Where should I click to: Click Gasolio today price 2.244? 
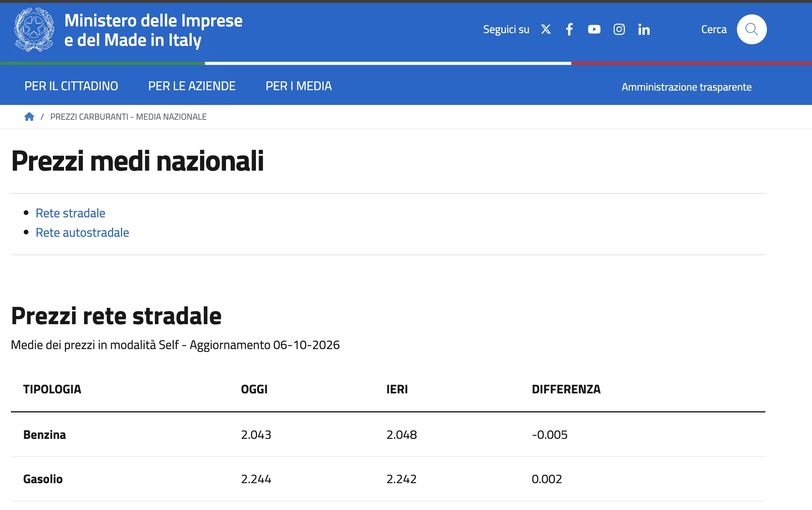pos(256,479)
